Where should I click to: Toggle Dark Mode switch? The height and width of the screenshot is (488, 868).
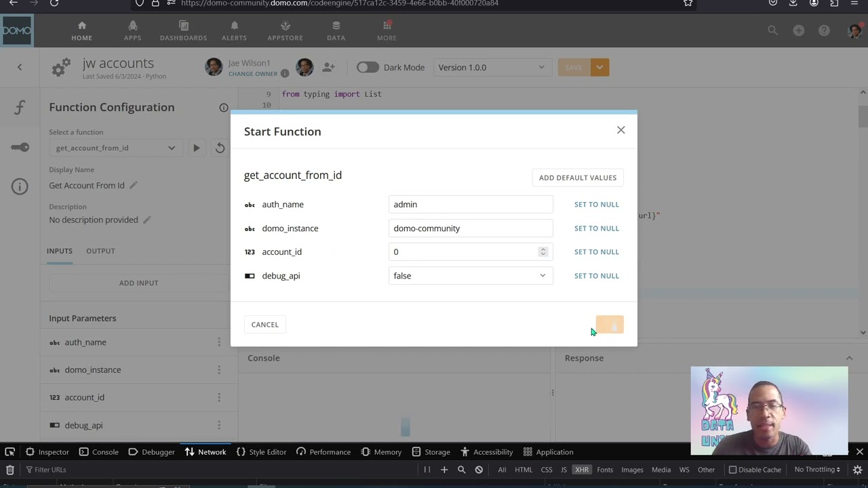pyautogui.click(x=368, y=67)
